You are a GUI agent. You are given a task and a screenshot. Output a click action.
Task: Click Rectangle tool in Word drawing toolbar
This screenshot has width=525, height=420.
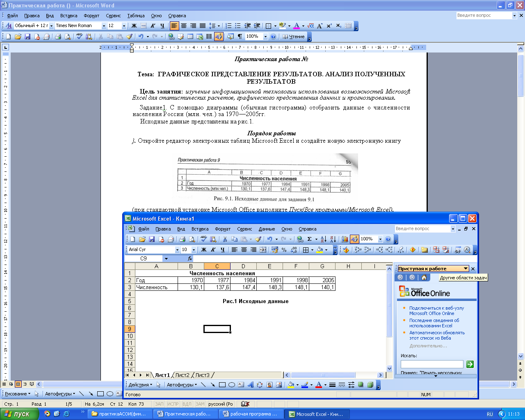tap(100, 394)
